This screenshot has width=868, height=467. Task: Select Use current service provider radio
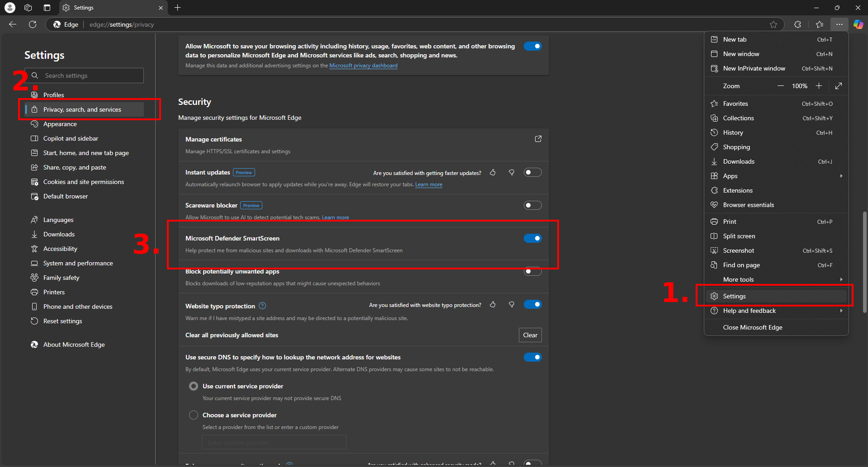coord(194,386)
